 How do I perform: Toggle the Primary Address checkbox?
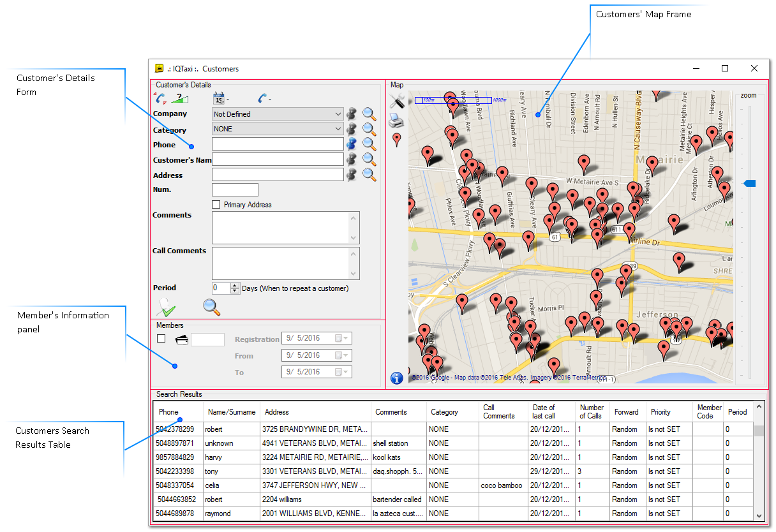point(216,205)
